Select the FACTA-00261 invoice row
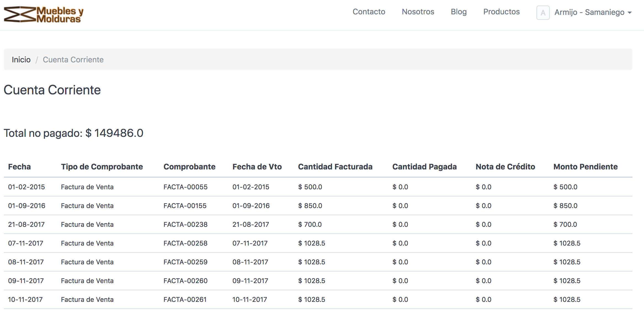Viewport: 644px width, 314px height. coord(185,299)
